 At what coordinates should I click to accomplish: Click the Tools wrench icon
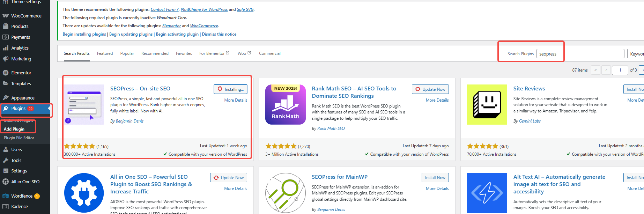pos(6,161)
